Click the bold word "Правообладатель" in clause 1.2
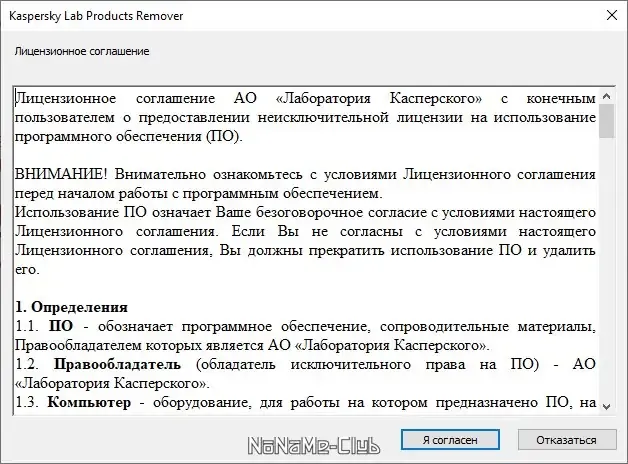Screen dimensions: 628x464 (117, 364)
